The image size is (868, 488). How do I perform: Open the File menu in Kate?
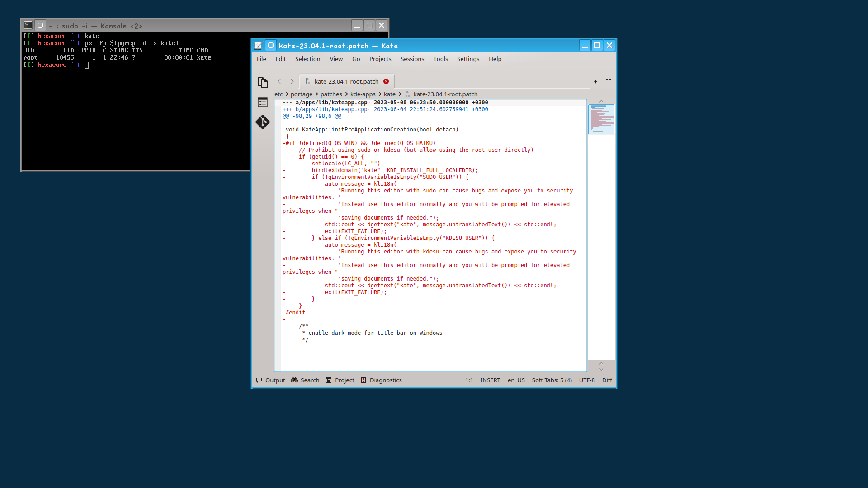click(261, 59)
